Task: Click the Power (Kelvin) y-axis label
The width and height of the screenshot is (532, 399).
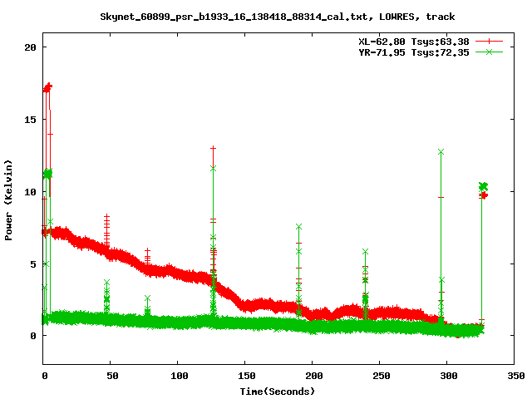Action: click(8, 200)
